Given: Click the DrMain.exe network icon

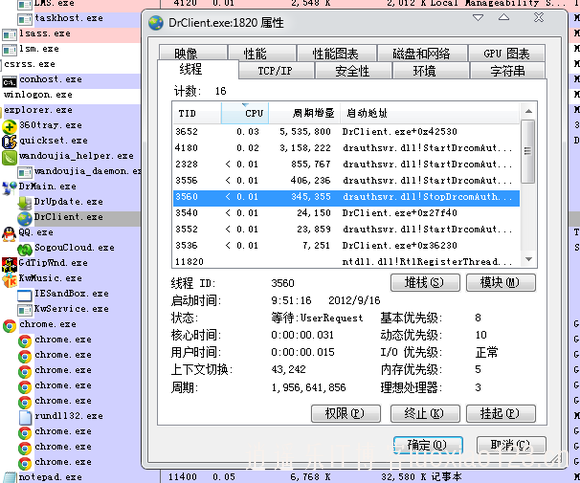Looking at the screenshot, I should tap(9, 188).
